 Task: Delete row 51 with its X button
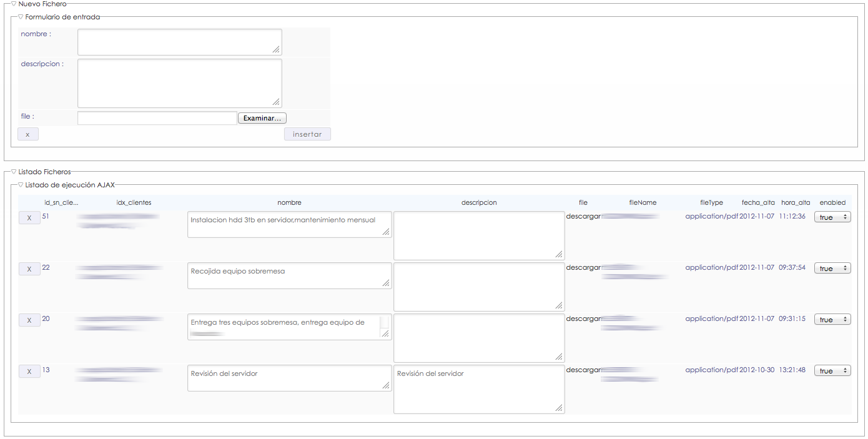tap(29, 218)
